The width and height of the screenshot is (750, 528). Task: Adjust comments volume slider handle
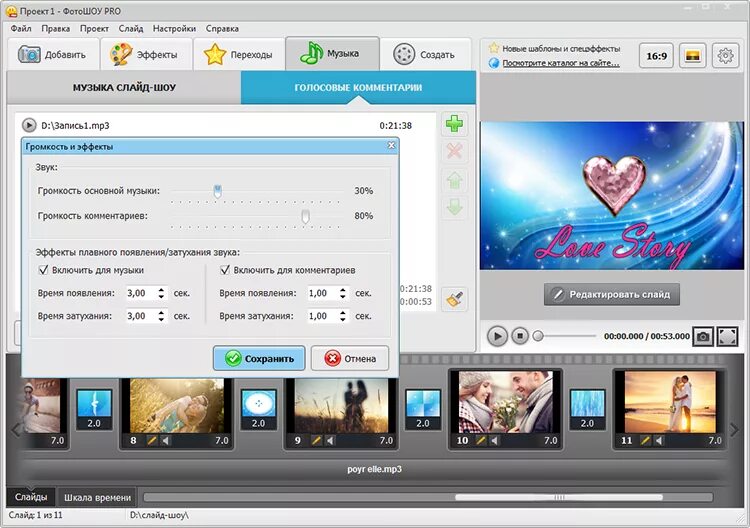coord(305,217)
